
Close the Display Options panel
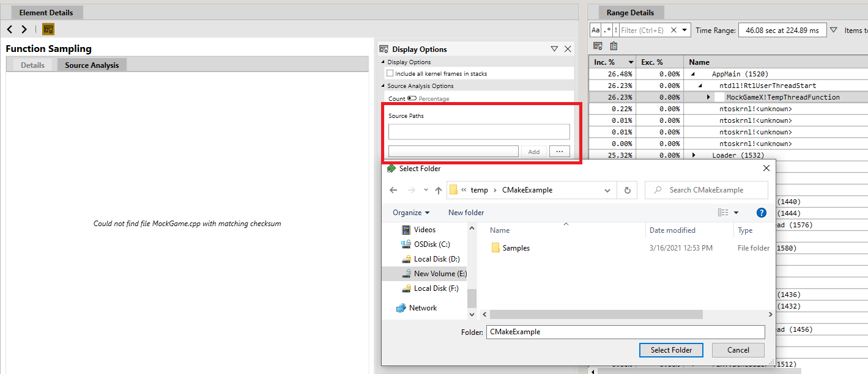(568, 49)
